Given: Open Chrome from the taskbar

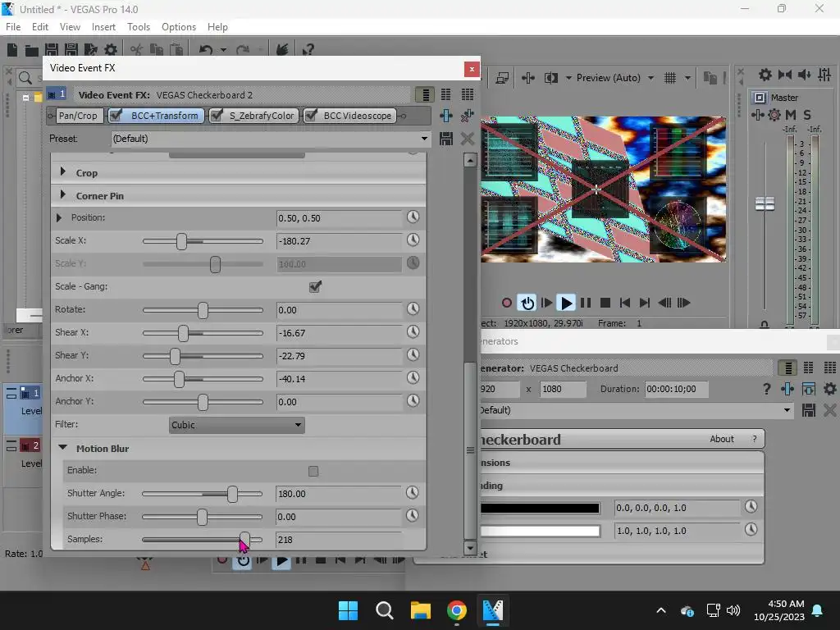Looking at the screenshot, I should 456,610.
